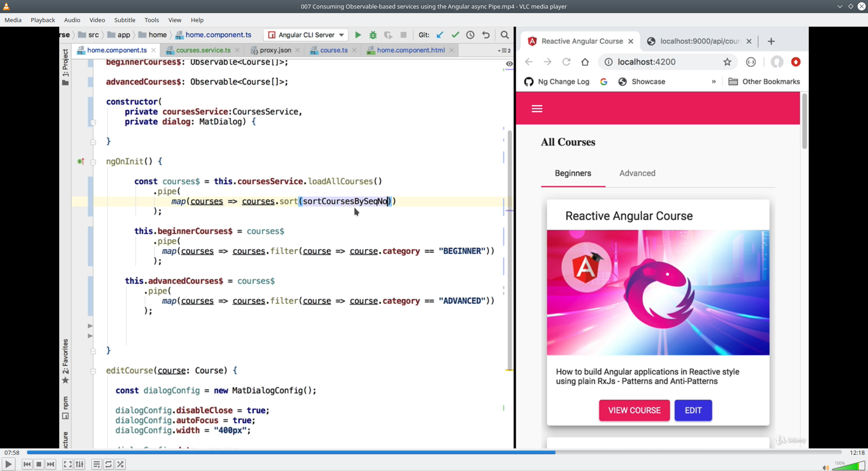
Task: Open the Project tool window
Action: (66, 67)
